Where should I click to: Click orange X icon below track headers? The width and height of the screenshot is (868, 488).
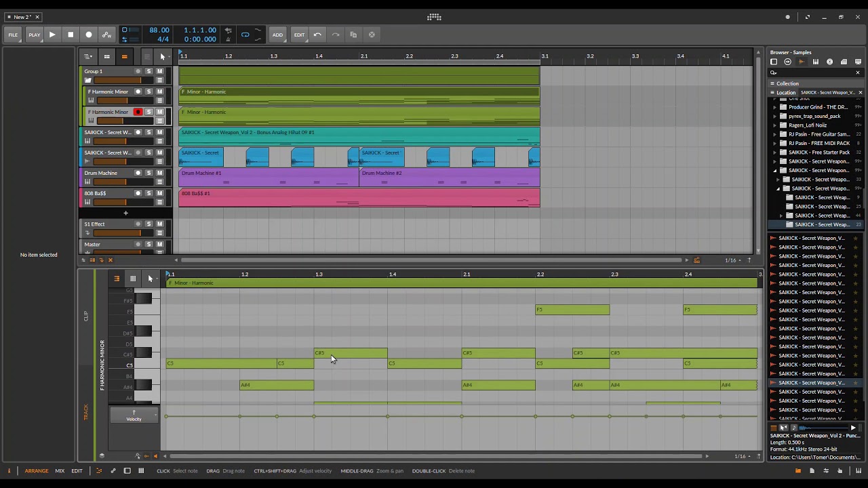pyautogui.click(x=111, y=260)
